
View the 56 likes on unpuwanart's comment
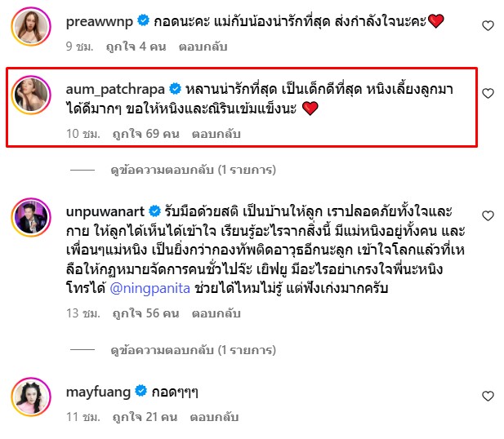click(146, 313)
